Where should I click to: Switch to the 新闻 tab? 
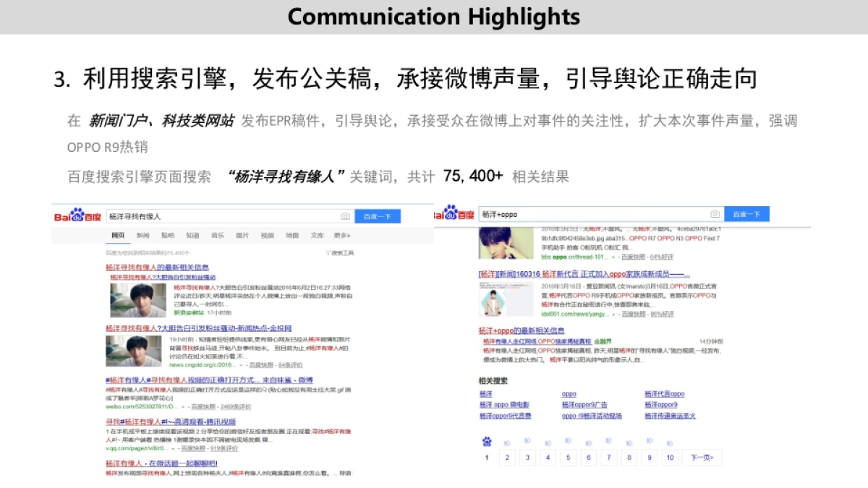click(143, 236)
